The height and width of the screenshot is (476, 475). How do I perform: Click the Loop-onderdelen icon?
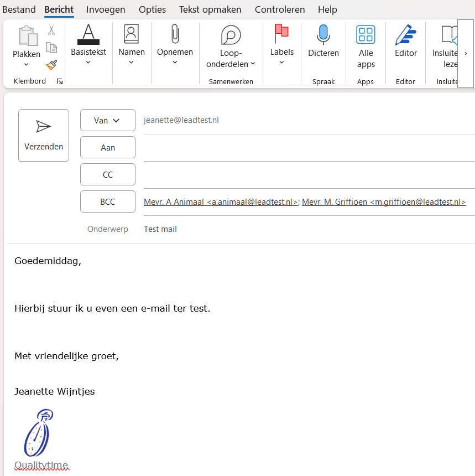coord(231,35)
